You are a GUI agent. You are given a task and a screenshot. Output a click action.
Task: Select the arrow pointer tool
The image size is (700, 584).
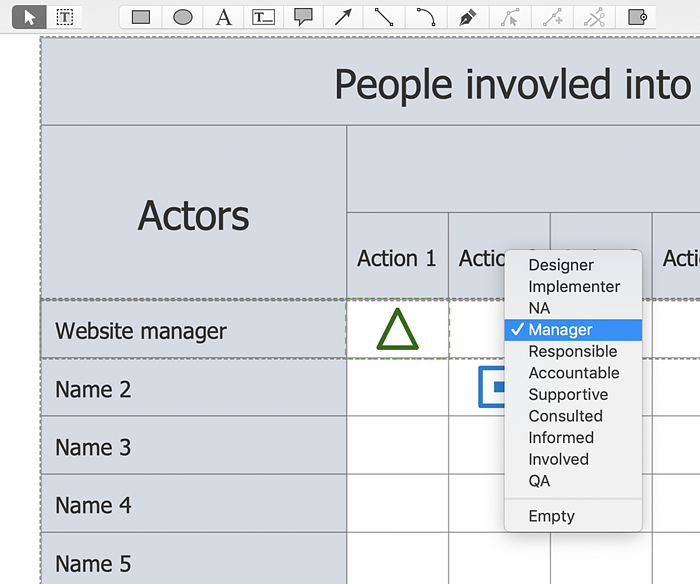click(30, 17)
